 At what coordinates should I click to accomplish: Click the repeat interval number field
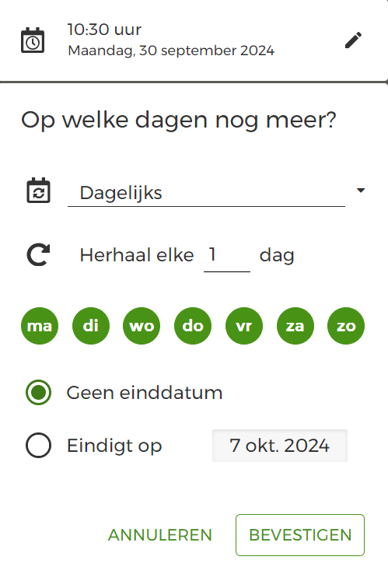click(227, 255)
